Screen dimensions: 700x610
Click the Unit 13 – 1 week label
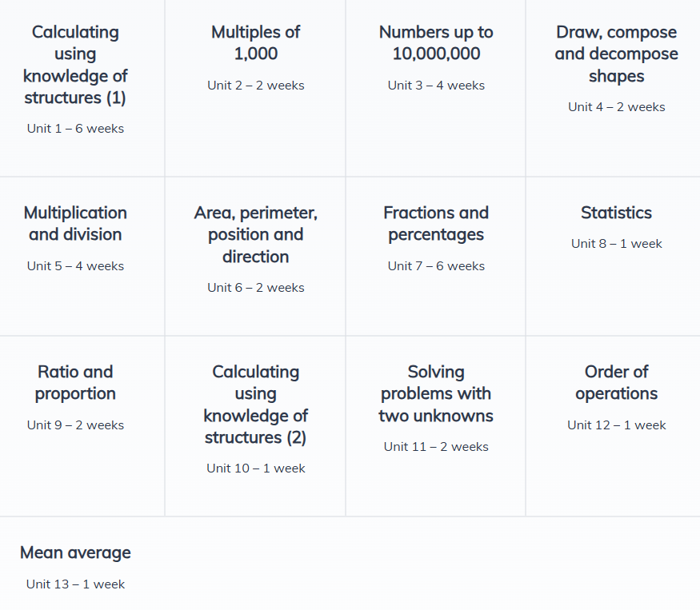[x=75, y=584]
